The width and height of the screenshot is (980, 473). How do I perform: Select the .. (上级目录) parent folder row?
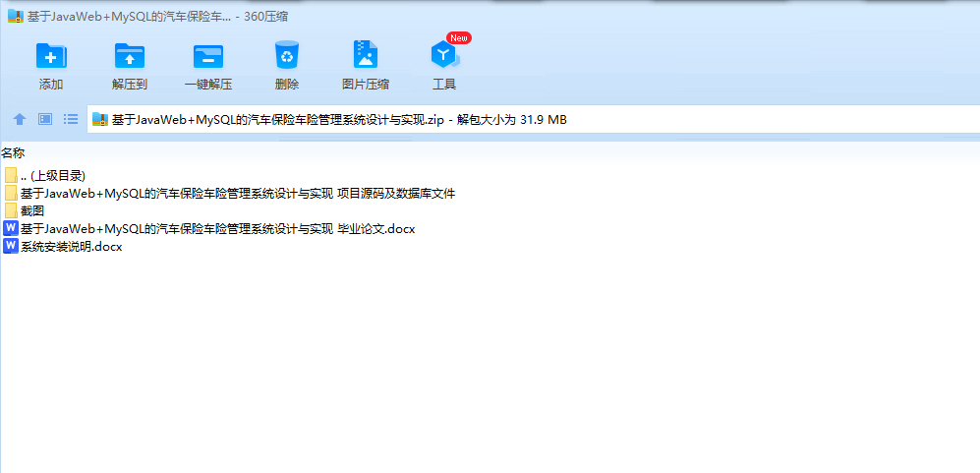point(44,176)
